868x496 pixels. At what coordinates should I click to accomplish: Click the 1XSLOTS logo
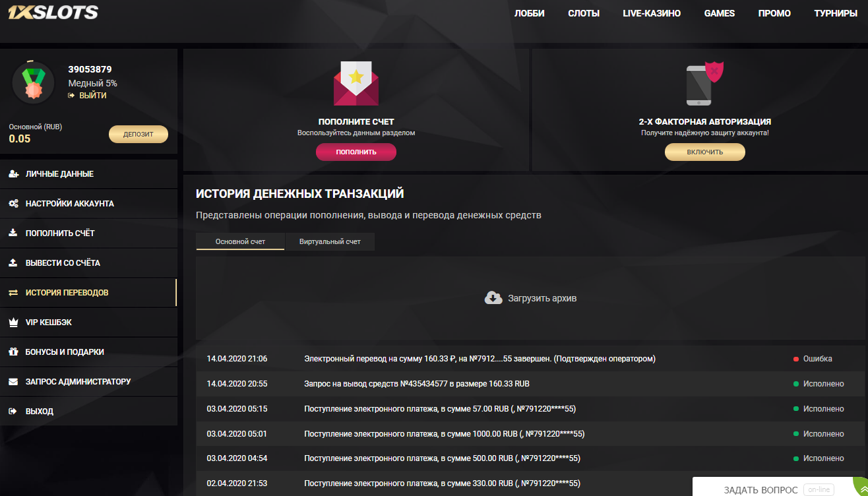53,13
